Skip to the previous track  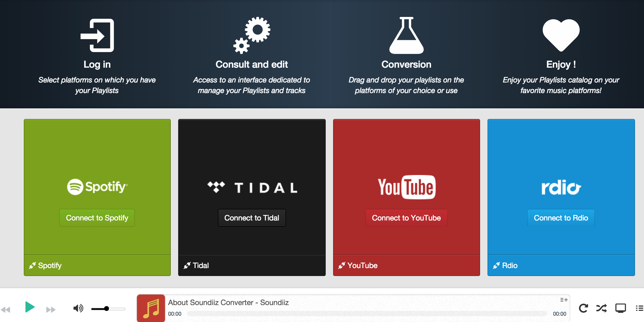pyautogui.click(x=5, y=310)
